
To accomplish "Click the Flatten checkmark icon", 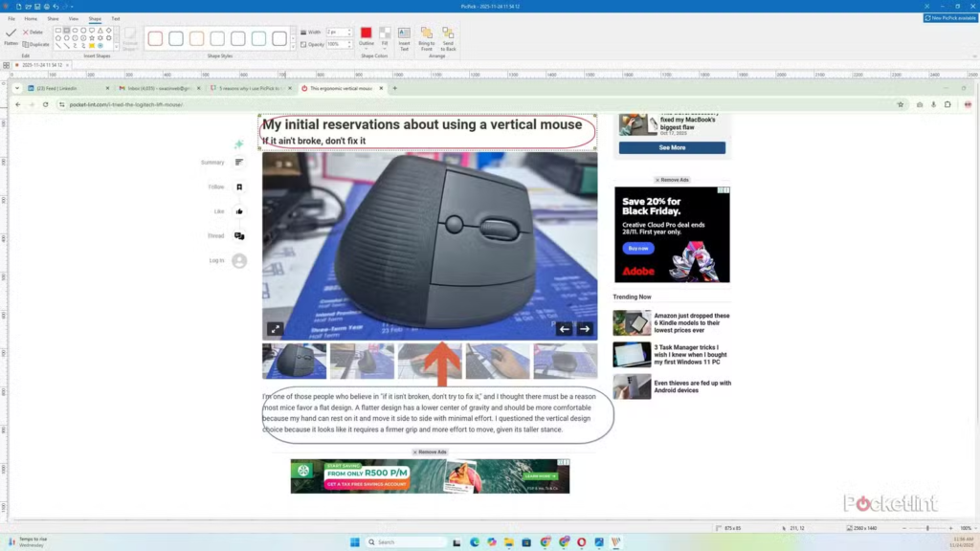I will 11,33.
